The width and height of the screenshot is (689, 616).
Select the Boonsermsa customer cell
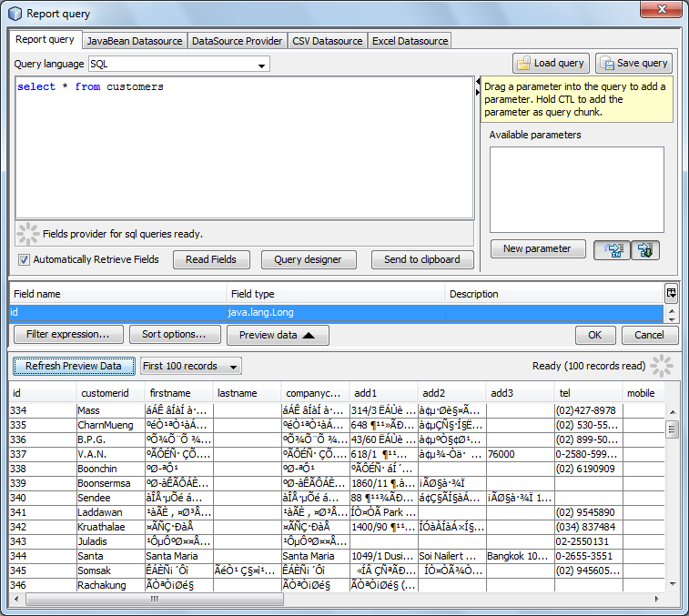[x=110, y=483]
